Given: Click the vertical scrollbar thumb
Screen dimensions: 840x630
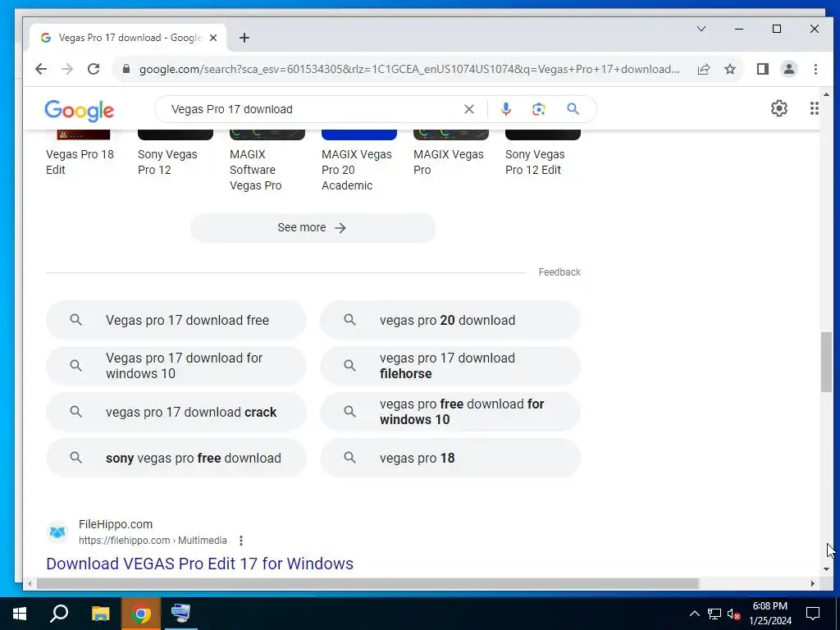Looking at the screenshot, I should click(826, 362).
